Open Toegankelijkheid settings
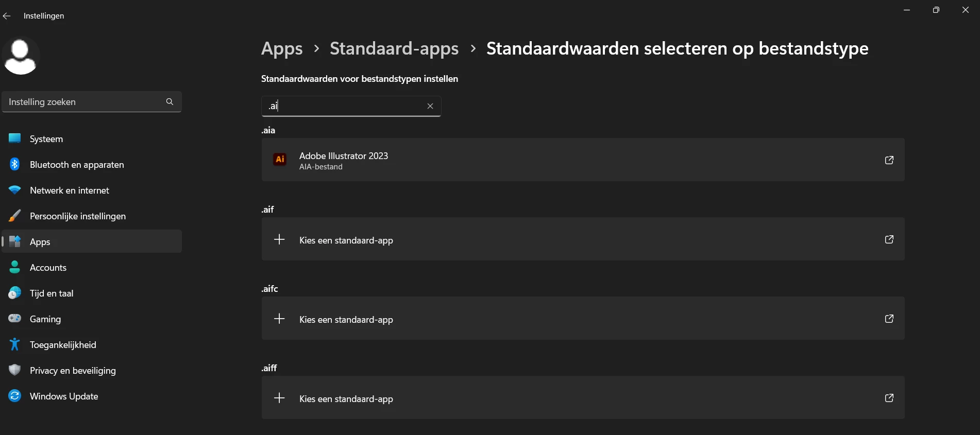 pyautogui.click(x=92, y=344)
